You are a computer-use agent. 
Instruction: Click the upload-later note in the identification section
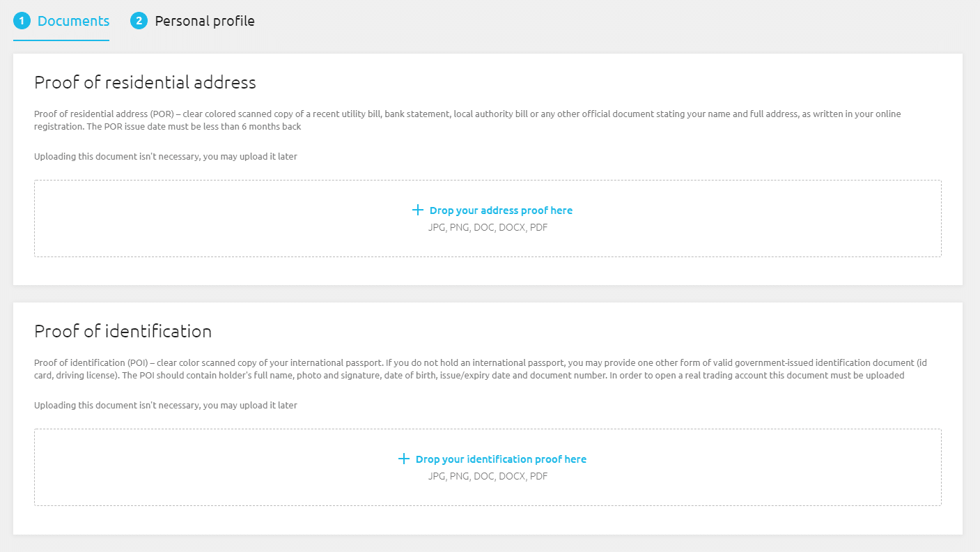tap(166, 405)
